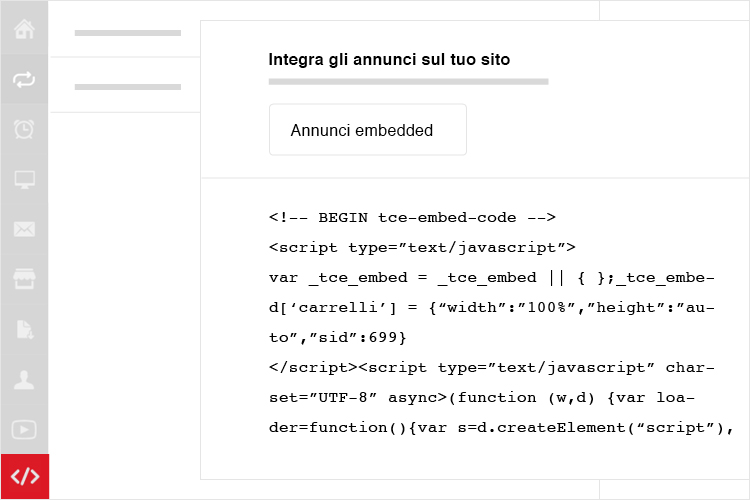
Task: Select the second gray placeholder menu item
Action: (128, 87)
